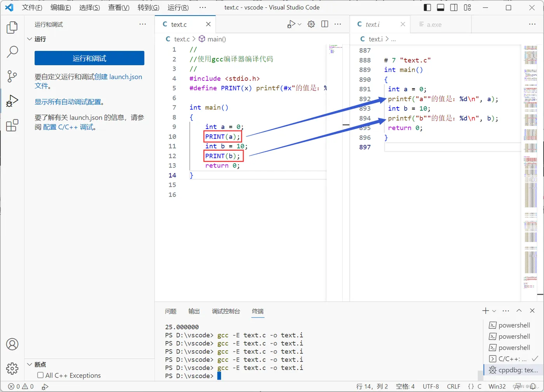Toggle the bottom panel layout icon

441,7
